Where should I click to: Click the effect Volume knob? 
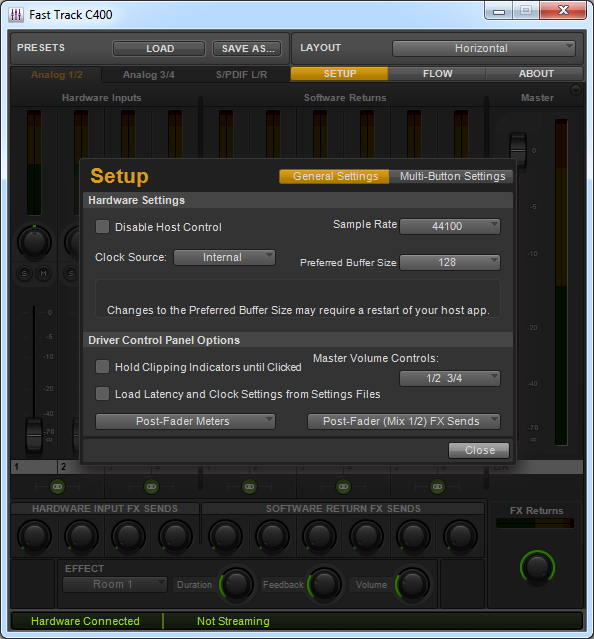click(x=412, y=584)
